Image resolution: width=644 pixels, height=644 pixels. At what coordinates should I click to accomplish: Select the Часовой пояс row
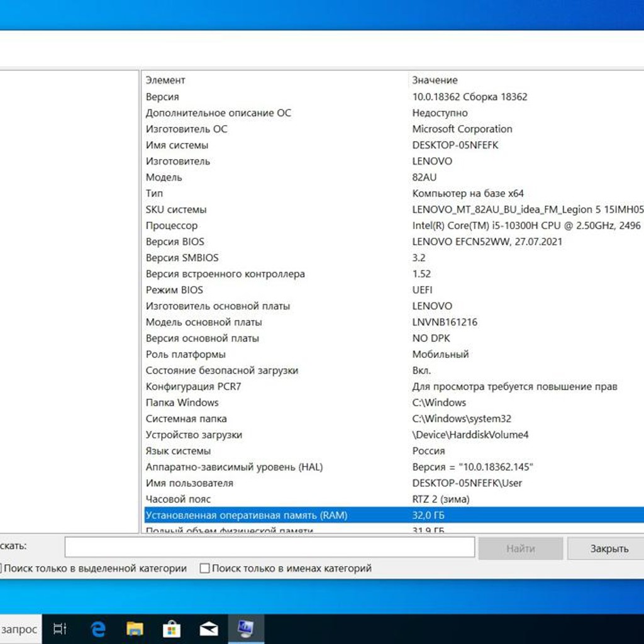[x=394, y=499]
